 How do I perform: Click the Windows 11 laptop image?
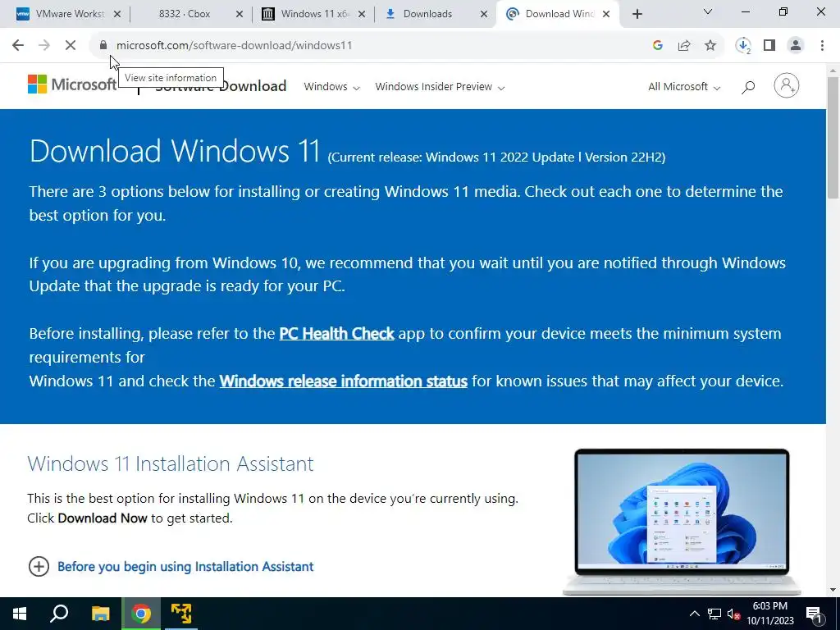pos(682,521)
